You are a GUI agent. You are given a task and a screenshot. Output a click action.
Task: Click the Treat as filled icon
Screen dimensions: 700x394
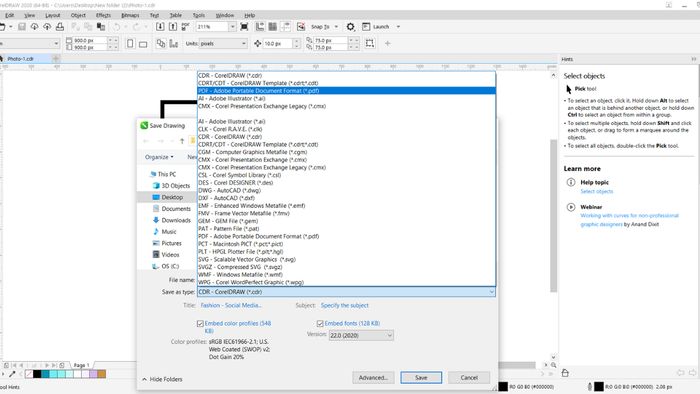[x=370, y=43]
